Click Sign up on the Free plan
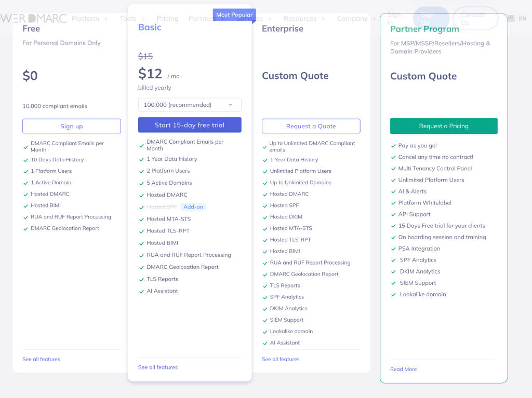 point(71,126)
